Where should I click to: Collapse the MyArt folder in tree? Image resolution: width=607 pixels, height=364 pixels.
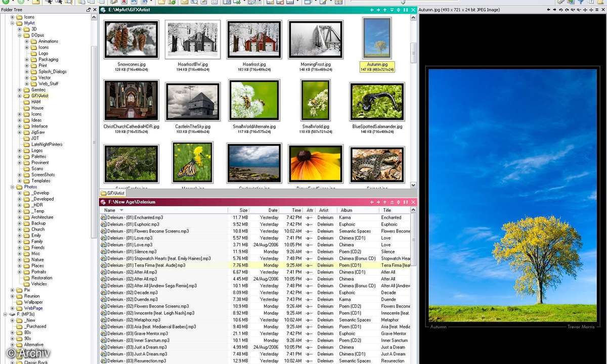point(13,23)
